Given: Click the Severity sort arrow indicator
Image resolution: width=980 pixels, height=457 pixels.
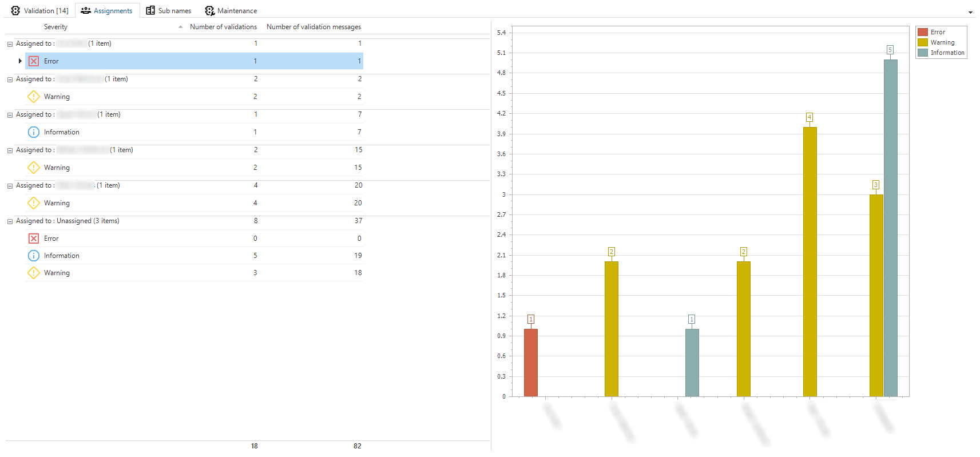Looking at the screenshot, I should tap(180, 27).
